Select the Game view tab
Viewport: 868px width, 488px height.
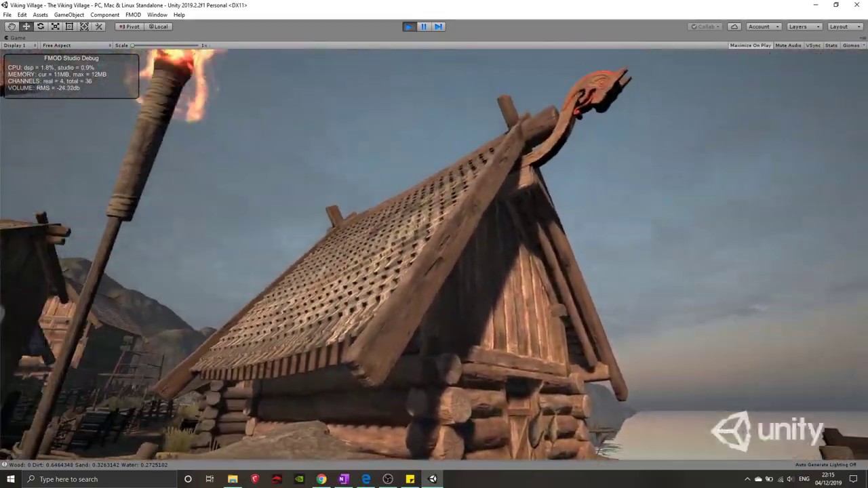point(16,38)
